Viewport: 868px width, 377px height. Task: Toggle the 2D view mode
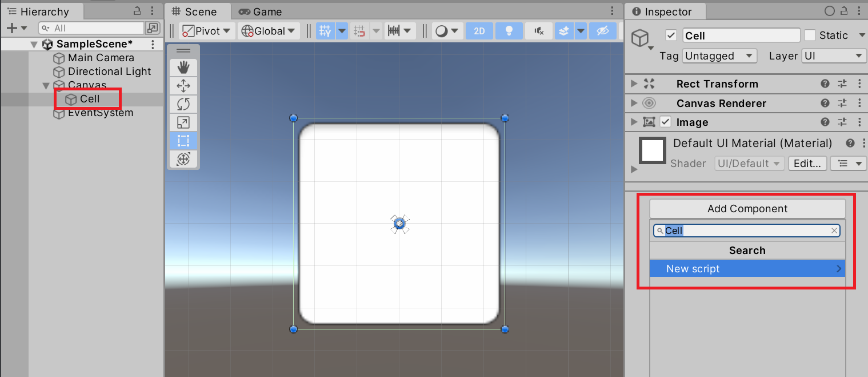click(x=479, y=31)
